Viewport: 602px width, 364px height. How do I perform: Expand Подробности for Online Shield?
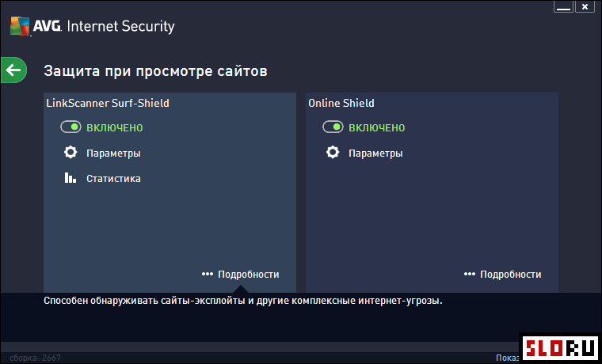(x=511, y=275)
